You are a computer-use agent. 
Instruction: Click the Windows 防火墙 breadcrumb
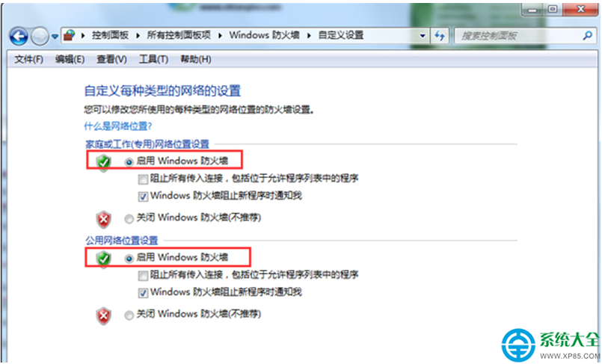265,36
